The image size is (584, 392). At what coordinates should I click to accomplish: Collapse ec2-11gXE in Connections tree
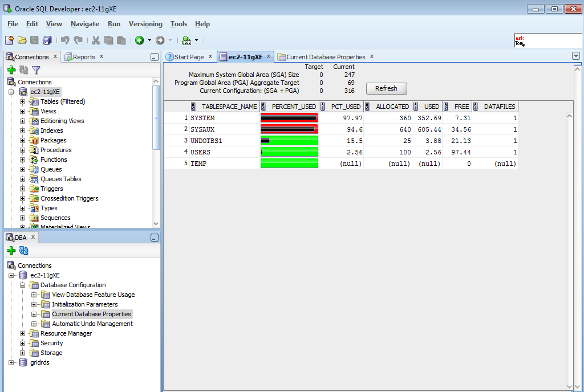(11, 92)
